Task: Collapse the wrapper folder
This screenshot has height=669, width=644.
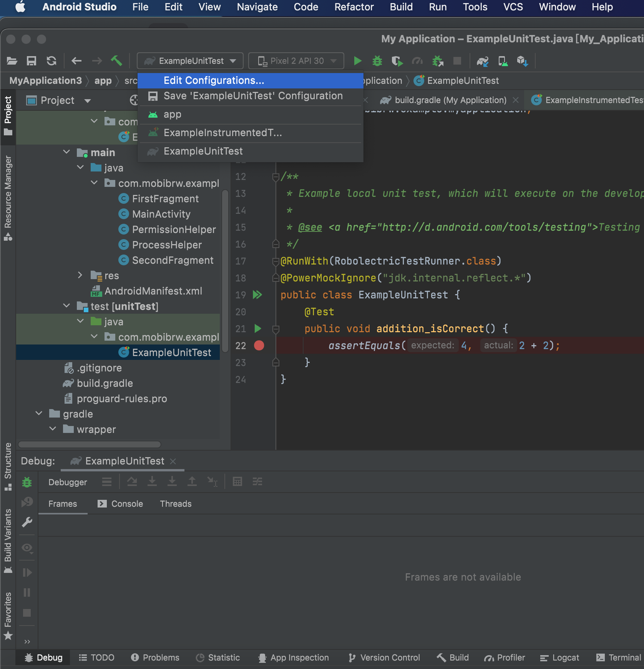Action: 53,429
